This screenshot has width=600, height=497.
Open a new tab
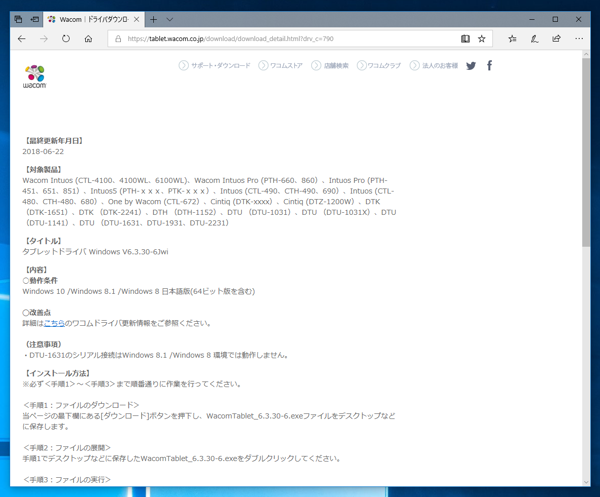pyautogui.click(x=153, y=19)
